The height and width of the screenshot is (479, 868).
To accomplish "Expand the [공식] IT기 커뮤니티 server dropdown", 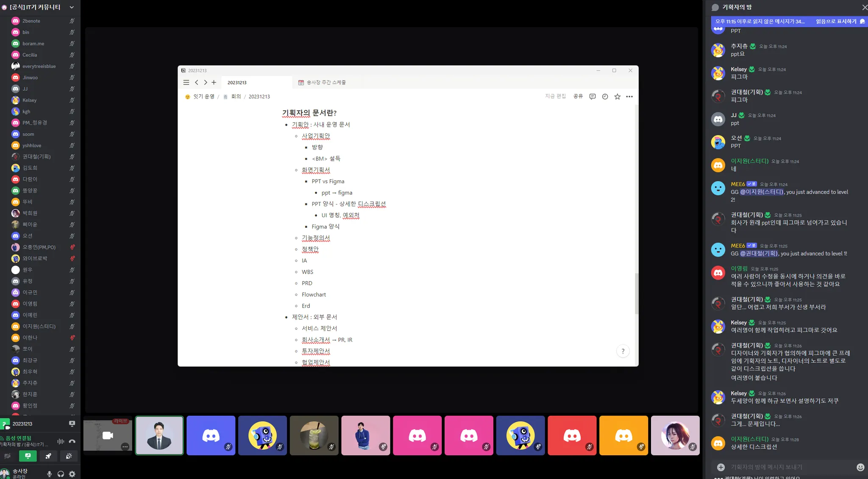I will coord(72,7).
